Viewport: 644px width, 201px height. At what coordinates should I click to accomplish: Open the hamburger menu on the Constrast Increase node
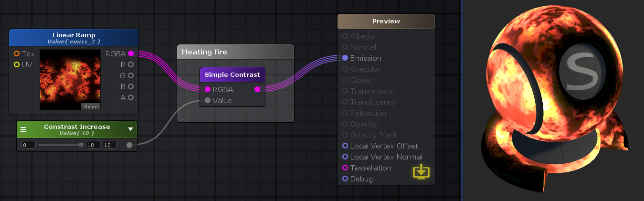(23, 129)
